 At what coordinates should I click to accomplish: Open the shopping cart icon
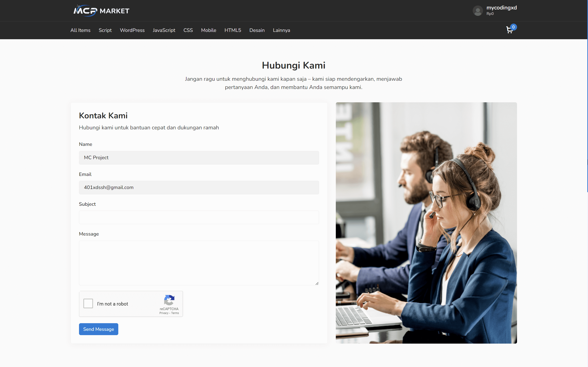[x=509, y=30]
